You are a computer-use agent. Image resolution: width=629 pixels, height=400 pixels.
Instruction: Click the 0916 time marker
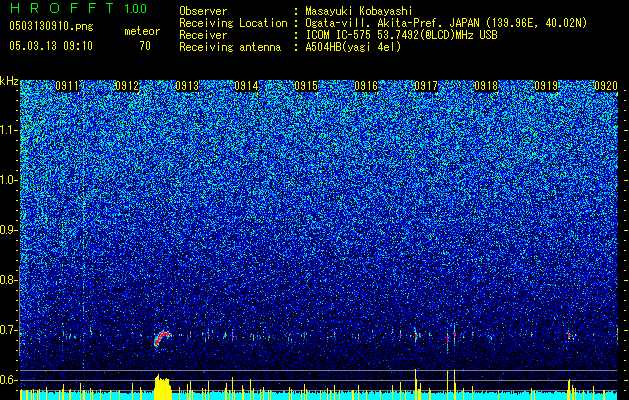coord(366,86)
